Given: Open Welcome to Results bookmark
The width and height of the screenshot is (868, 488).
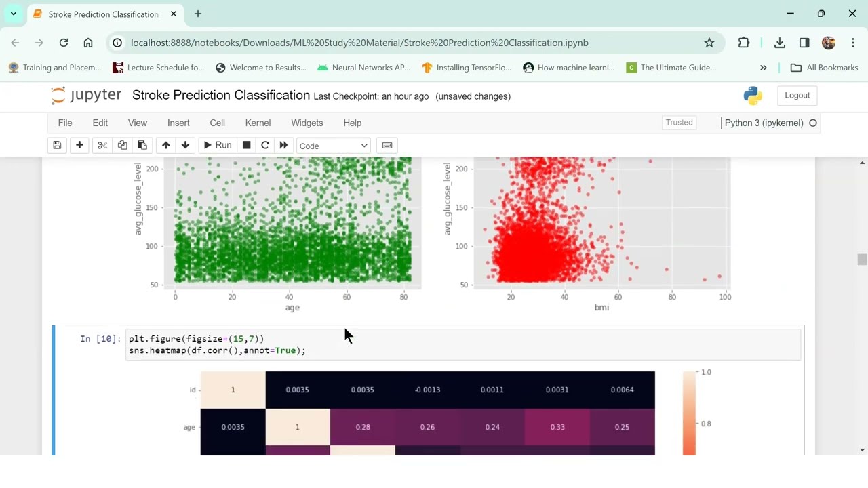Looking at the screenshot, I should pos(261,68).
